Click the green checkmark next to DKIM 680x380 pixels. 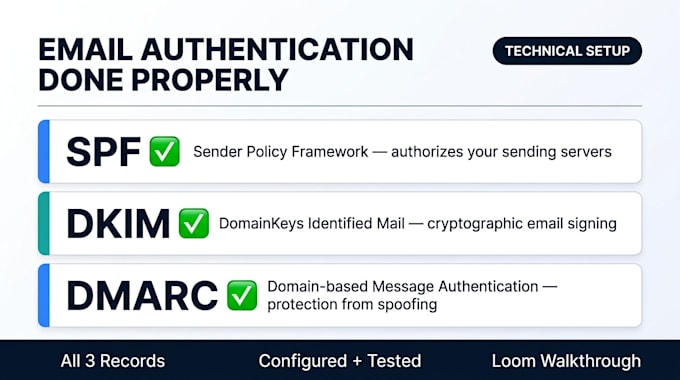click(x=193, y=223)
